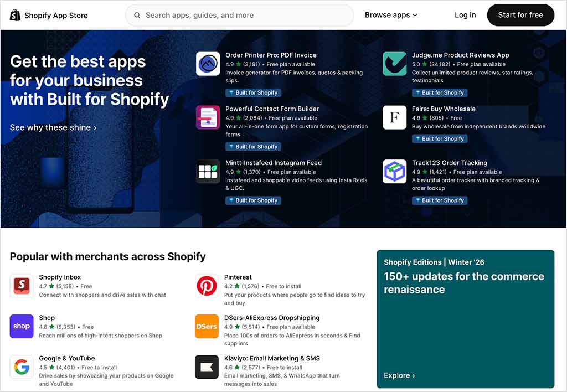567x392 pixels.
Task: Open the Klaviyo Email Marketing icon
Action: coord(207,367)
